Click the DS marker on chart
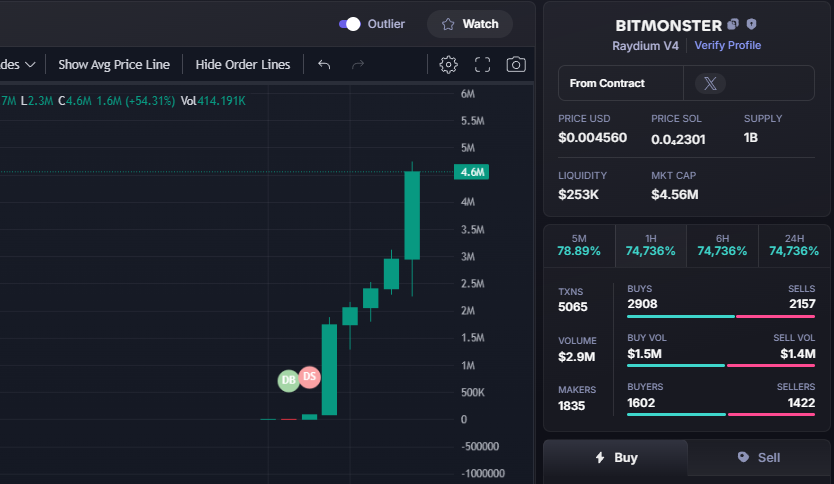The width and height of the screenshot is (834, 484). click(310, 377)
